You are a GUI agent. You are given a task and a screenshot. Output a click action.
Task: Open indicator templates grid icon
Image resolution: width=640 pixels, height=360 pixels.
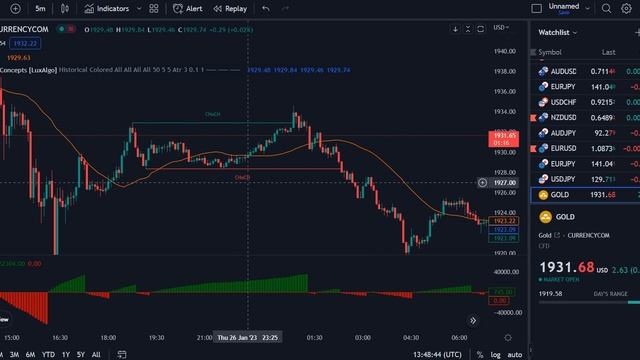[x=154, y=9]
